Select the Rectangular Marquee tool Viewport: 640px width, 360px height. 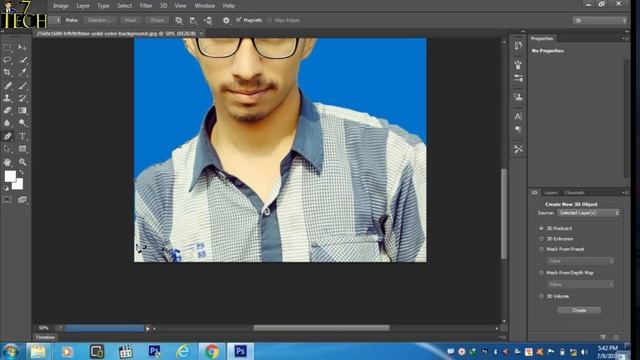tap(7, 47)
